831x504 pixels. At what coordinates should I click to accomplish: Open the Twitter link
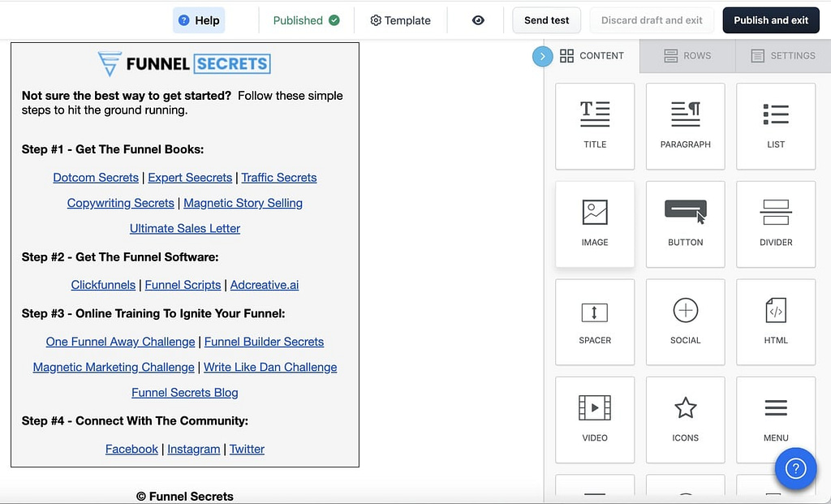click(x=247, y=450)
